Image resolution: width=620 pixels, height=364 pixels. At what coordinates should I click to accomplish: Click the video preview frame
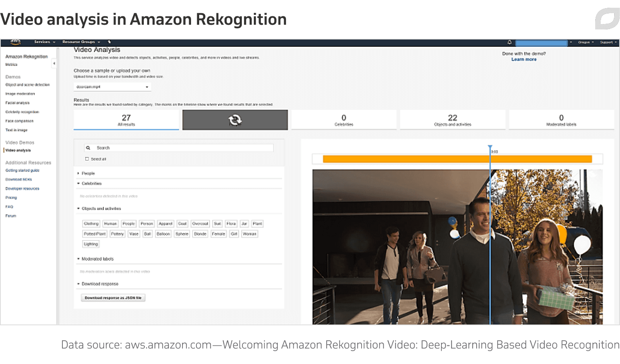click(458, 247)
